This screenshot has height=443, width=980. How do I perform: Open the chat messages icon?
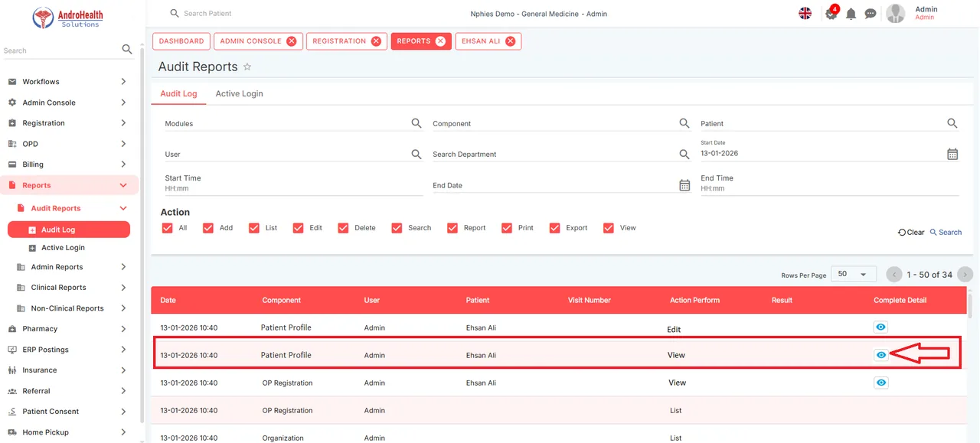point(871,14)
